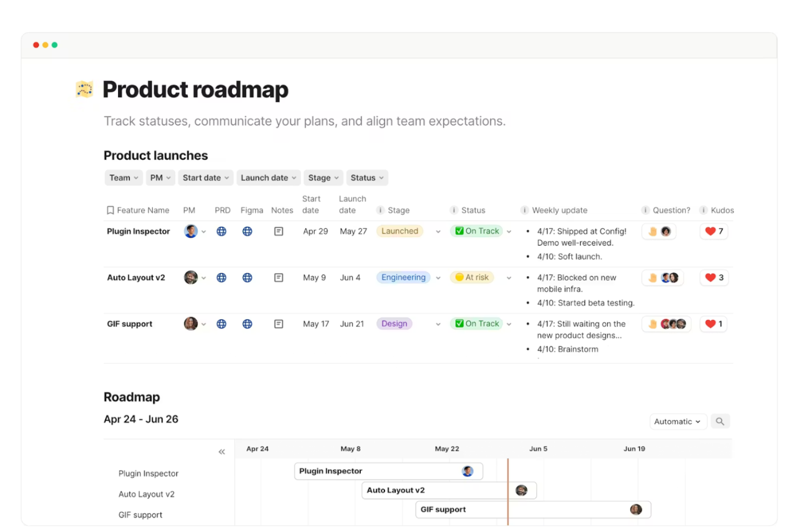Viewport: 798px width, 532px height.
Task: Open PRD globe link for Plugin Inspector
Action: [221, 231]
